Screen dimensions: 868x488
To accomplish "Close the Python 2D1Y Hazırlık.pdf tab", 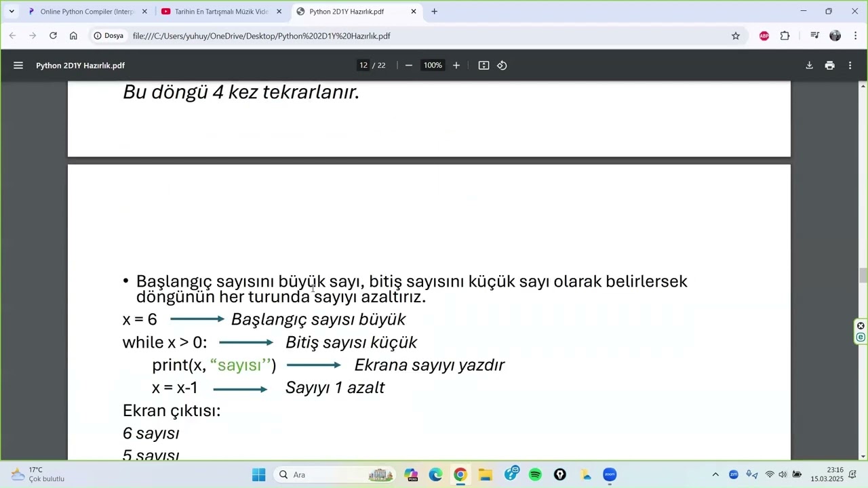I will coord(414,12).
